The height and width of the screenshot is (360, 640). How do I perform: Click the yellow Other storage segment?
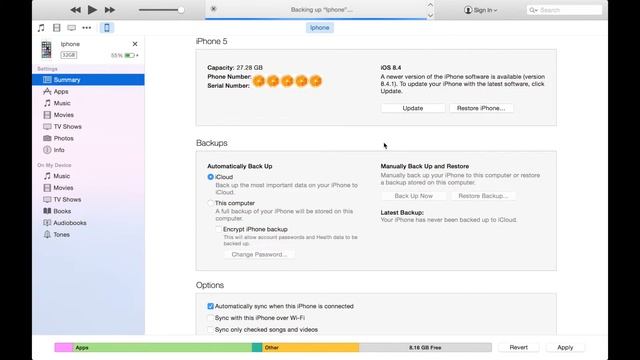click(x=311, y=347)
